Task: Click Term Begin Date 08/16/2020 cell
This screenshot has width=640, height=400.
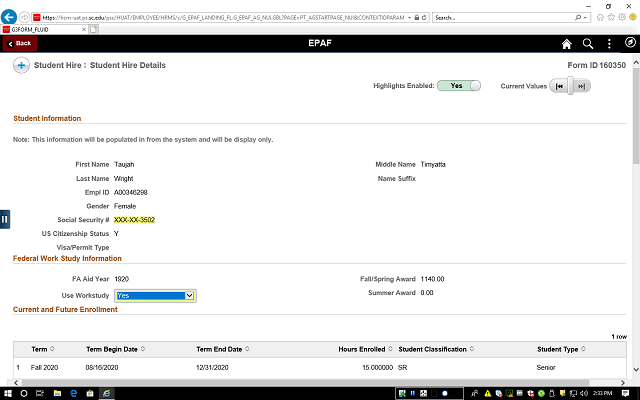Action: (x=102, y=368)
